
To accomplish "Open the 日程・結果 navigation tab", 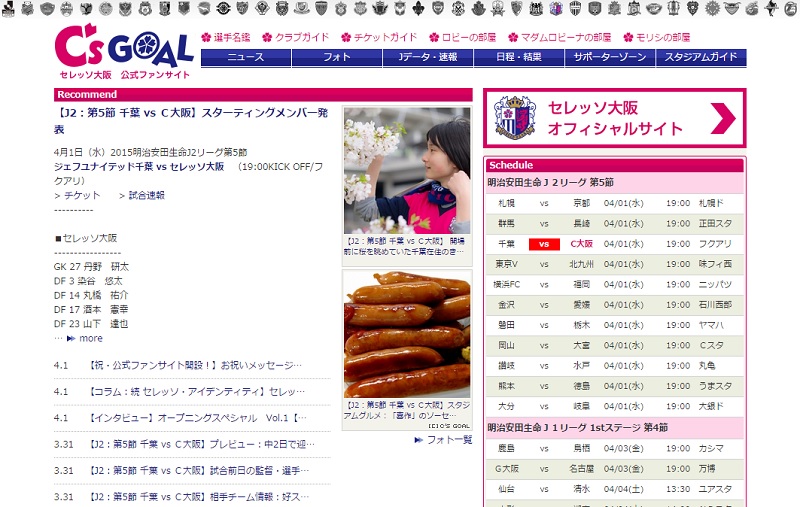I will [519, 58].
